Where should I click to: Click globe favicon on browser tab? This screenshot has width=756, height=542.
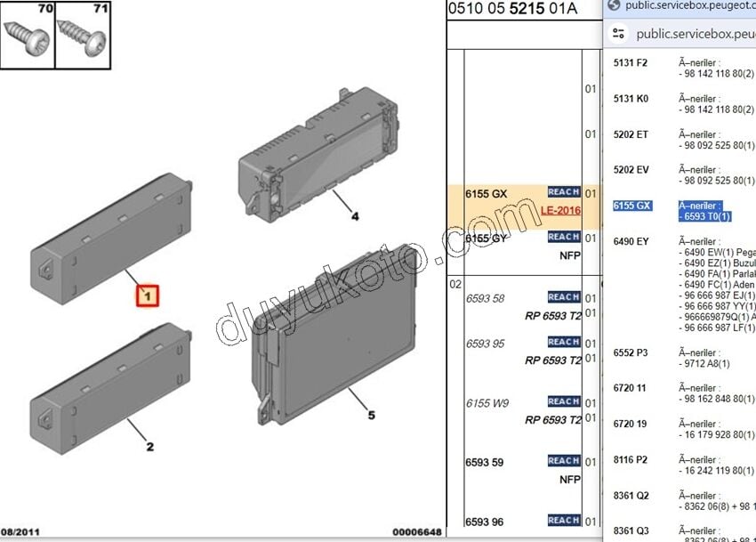point(613,5)
